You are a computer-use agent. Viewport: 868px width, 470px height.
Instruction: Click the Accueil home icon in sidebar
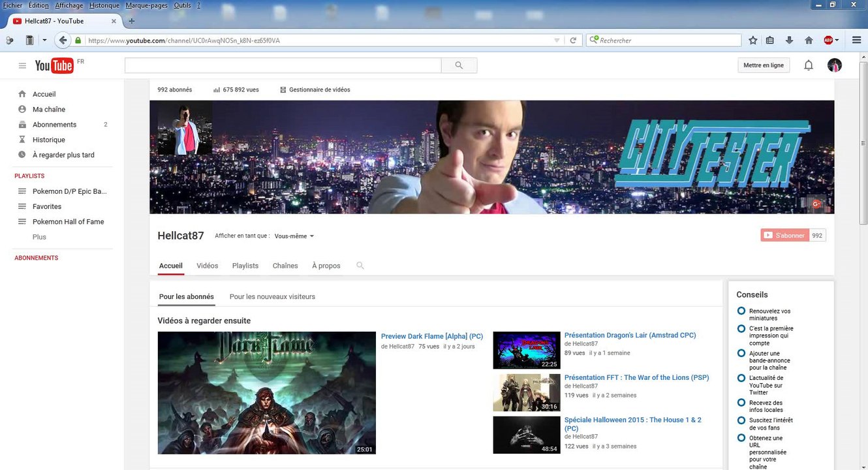tap(22, 94)
